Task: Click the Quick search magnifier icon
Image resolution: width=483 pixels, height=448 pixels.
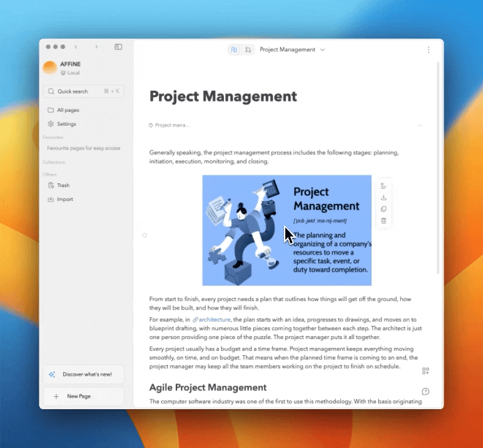Action: tap(51, 91)
